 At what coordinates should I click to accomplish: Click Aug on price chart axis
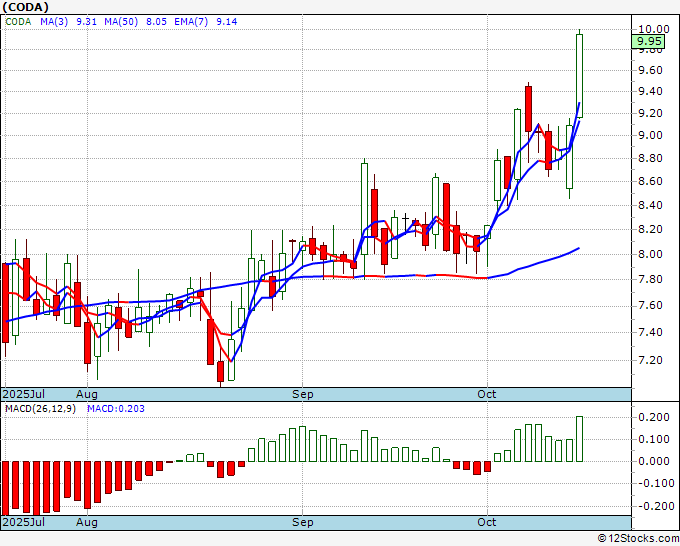click(87, 394)
